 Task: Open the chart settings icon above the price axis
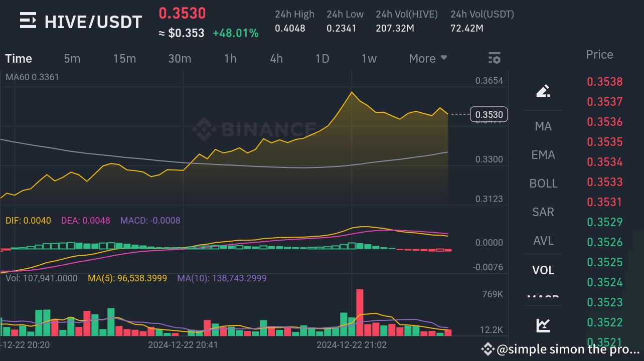(495, 58)
